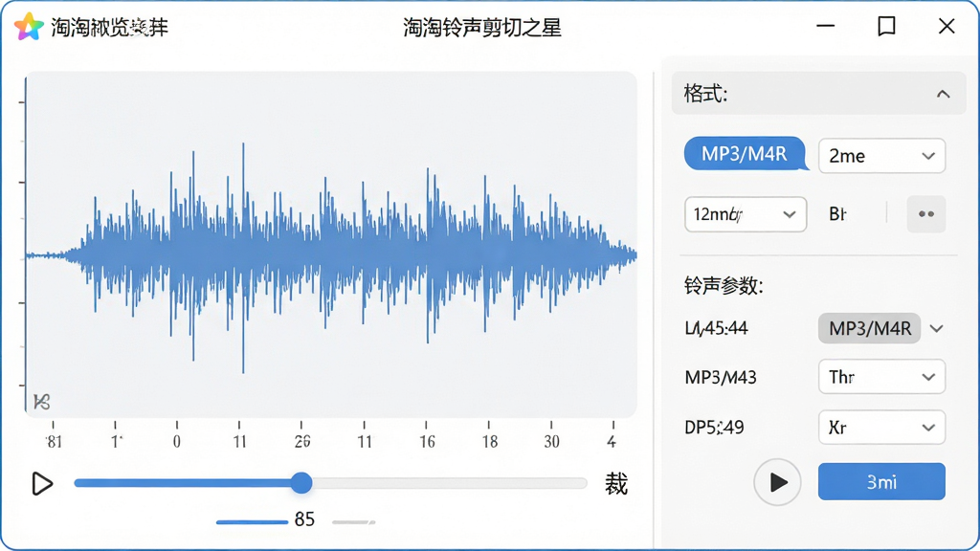Open the 12nn bitrate dropdown

pyautogui.click(x=745, y=214)
